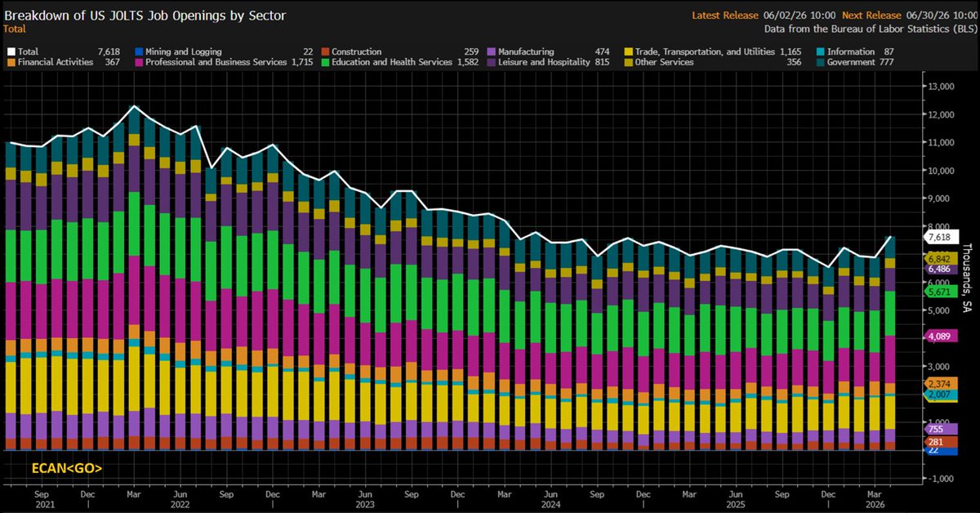Click the purple Manufacturing legend swatch
This screenshot has width=980, height=513.
point(492,51)
